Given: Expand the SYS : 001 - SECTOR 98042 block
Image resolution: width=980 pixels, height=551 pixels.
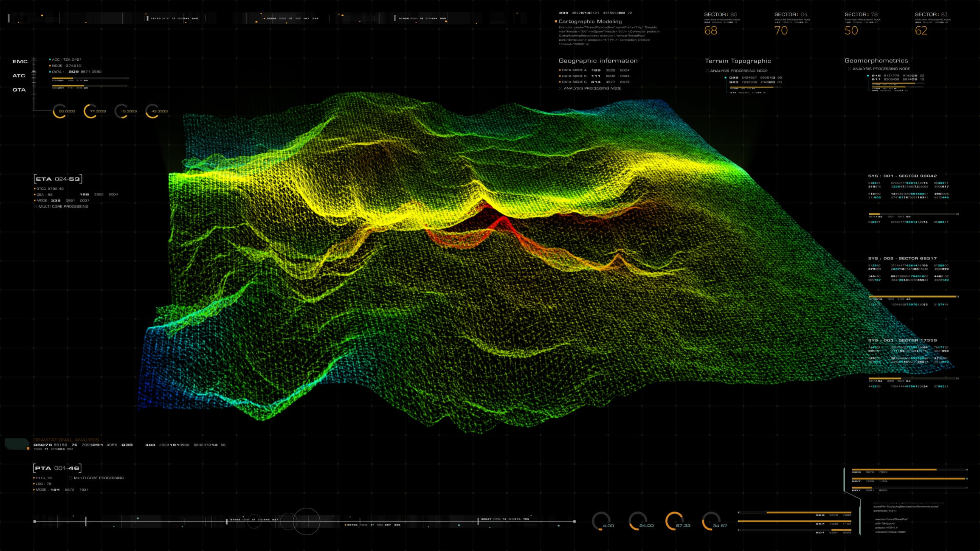Looking at the screenshot, I should (x=902, y=176).
